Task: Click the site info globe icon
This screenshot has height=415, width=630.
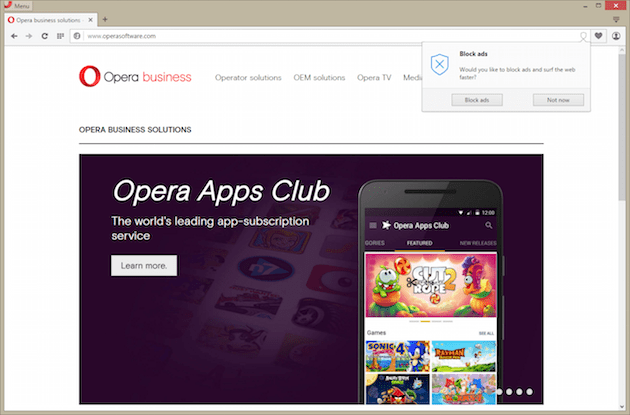Action: coord(77,36)
